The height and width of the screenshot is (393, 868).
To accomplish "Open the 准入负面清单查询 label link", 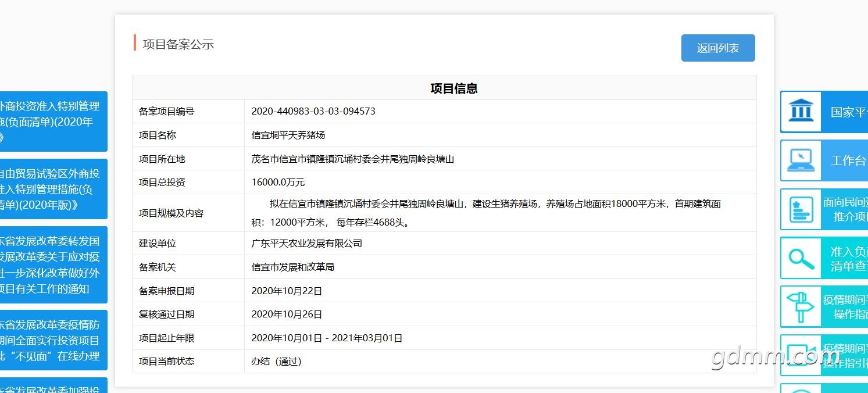I will (849, 259).
